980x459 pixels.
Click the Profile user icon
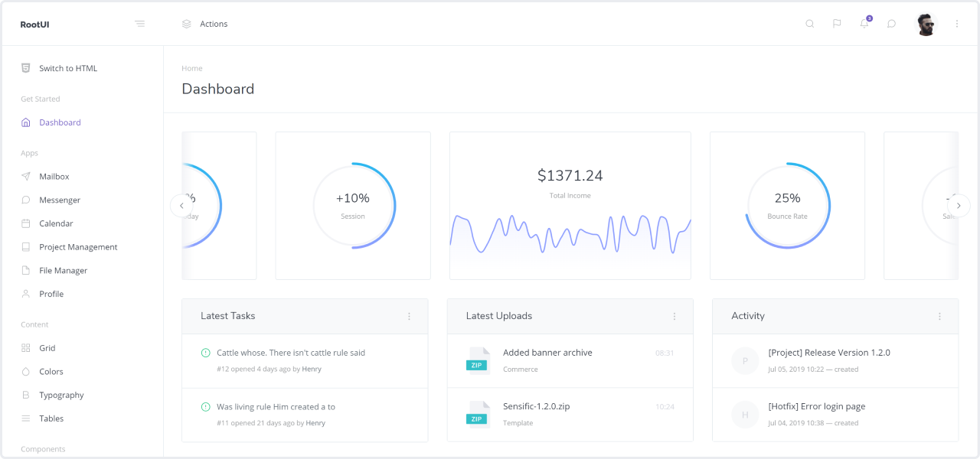coord(26,294)
